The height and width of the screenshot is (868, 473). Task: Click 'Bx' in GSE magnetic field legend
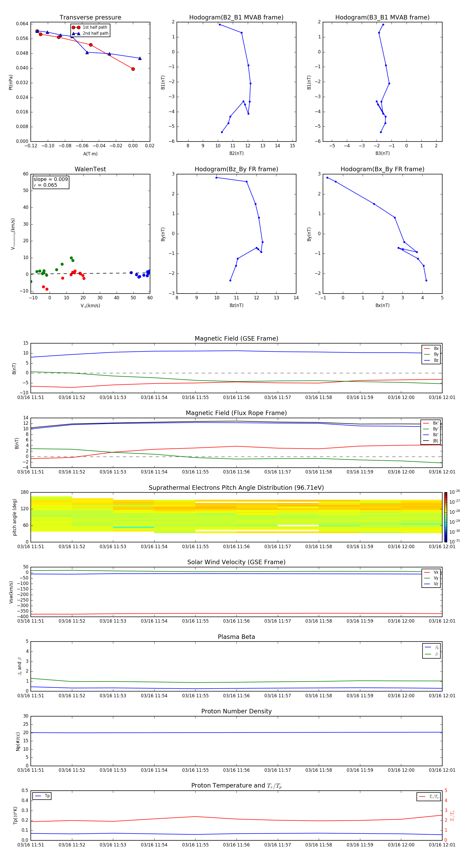tap(431, 349)
